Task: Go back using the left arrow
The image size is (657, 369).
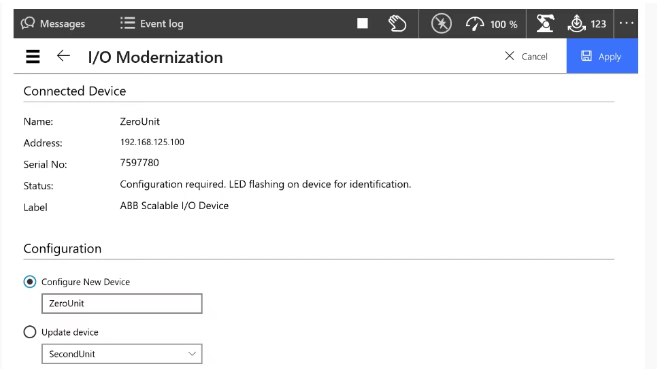Action: (x=63, y=56)
